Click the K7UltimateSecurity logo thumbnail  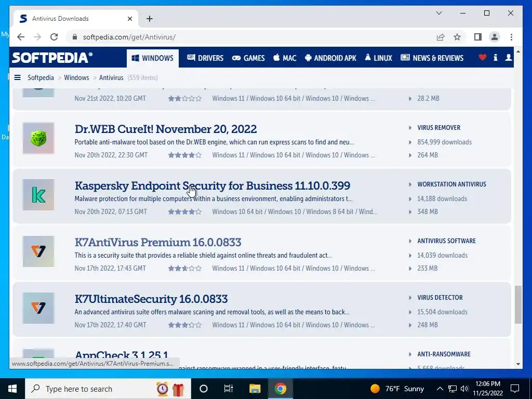click(x=38, y=308)
